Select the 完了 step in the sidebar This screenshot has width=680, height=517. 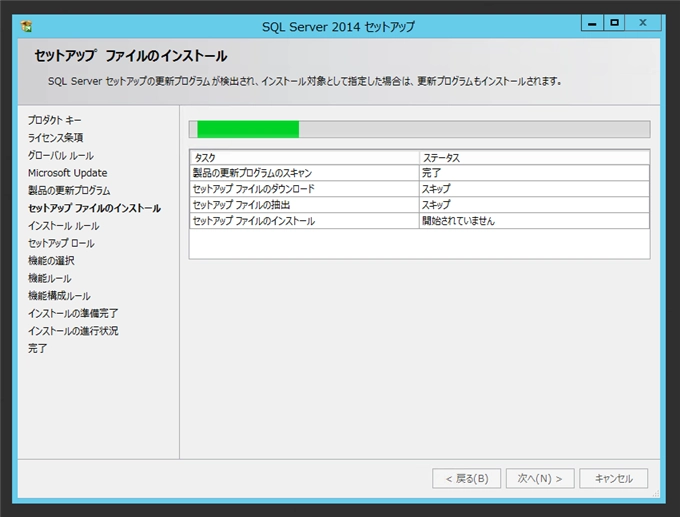click(x=38, y=348)
